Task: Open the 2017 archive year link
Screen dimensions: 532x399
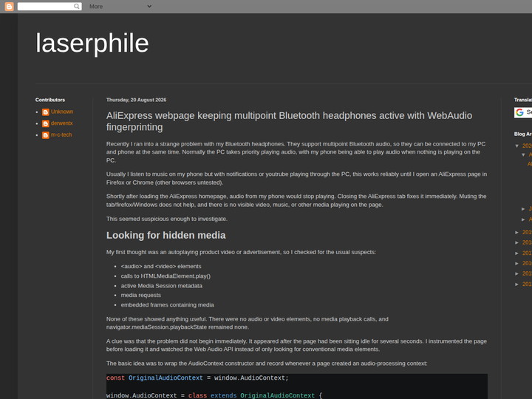Action: [x=528, y=253]
